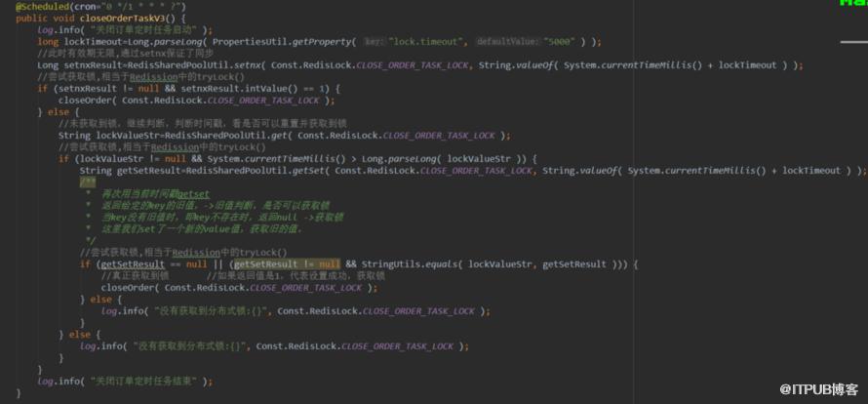Click the "String lockValueStr" declaration
The width and height of the screenshot is (868, 404).
(107, 136)
